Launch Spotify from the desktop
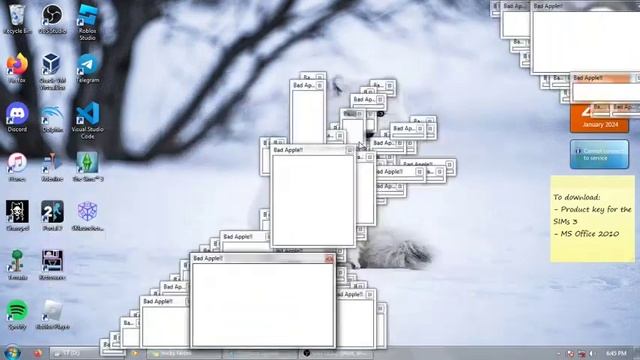This screenshot has width=640, height=360. coord(17,314)
